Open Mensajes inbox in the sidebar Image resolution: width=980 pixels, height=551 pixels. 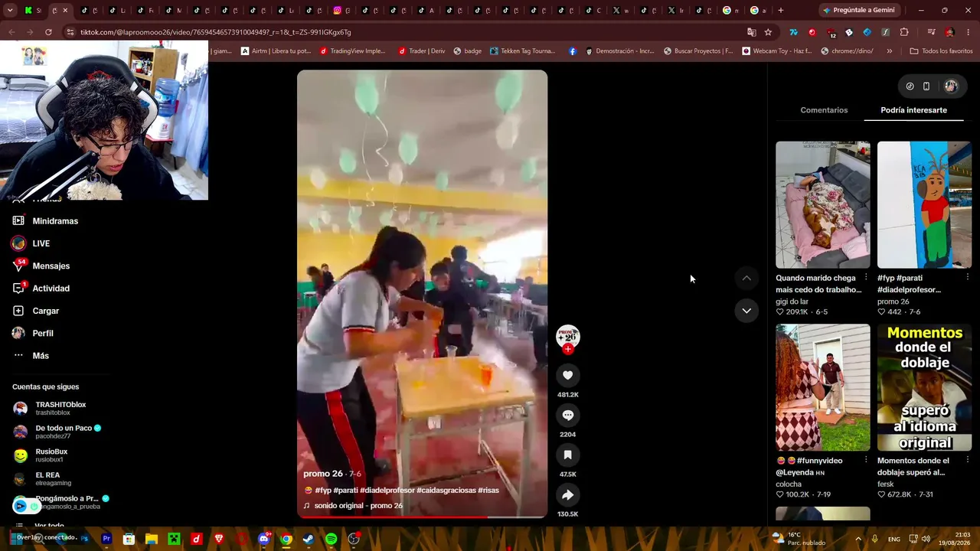tap(41, 266)
